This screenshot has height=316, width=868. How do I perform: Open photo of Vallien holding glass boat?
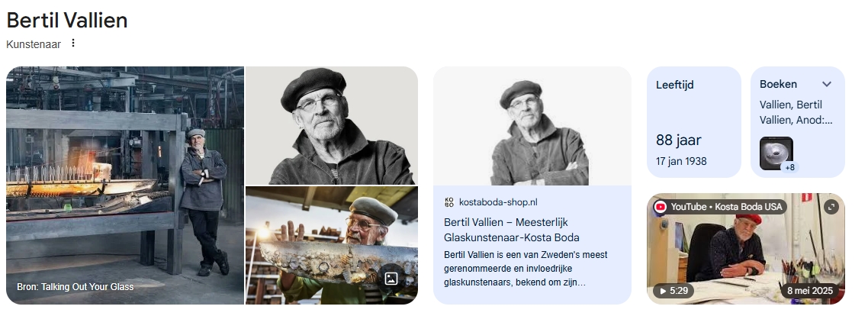(332, 245)
